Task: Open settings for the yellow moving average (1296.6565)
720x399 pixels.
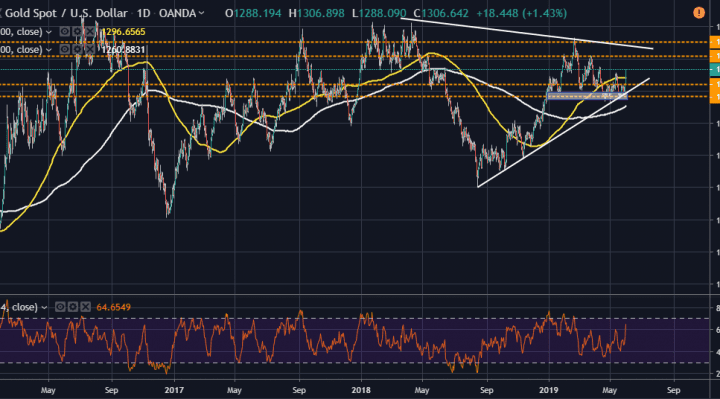Action: [x=77, y=32]
